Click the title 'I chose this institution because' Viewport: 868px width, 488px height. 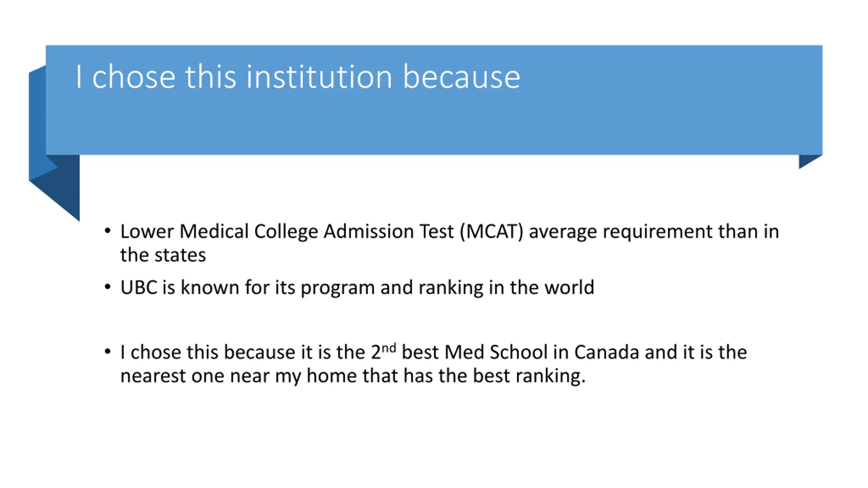[298, 77]
